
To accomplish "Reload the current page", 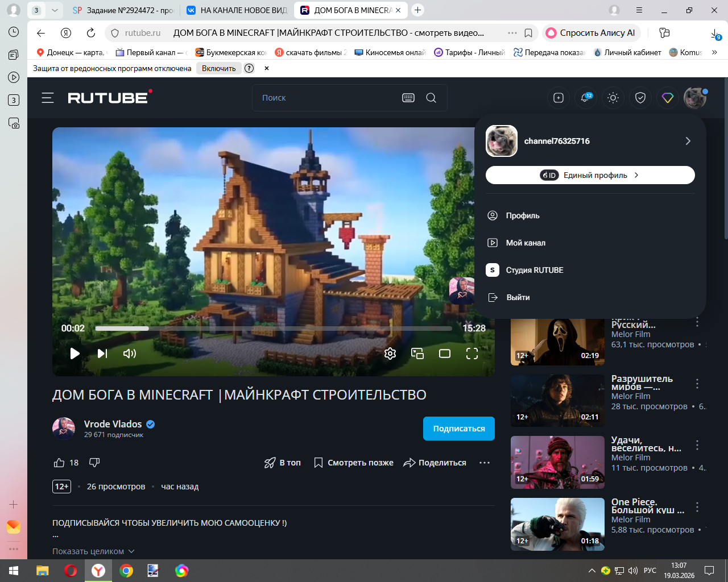I will tap(91, 33).
